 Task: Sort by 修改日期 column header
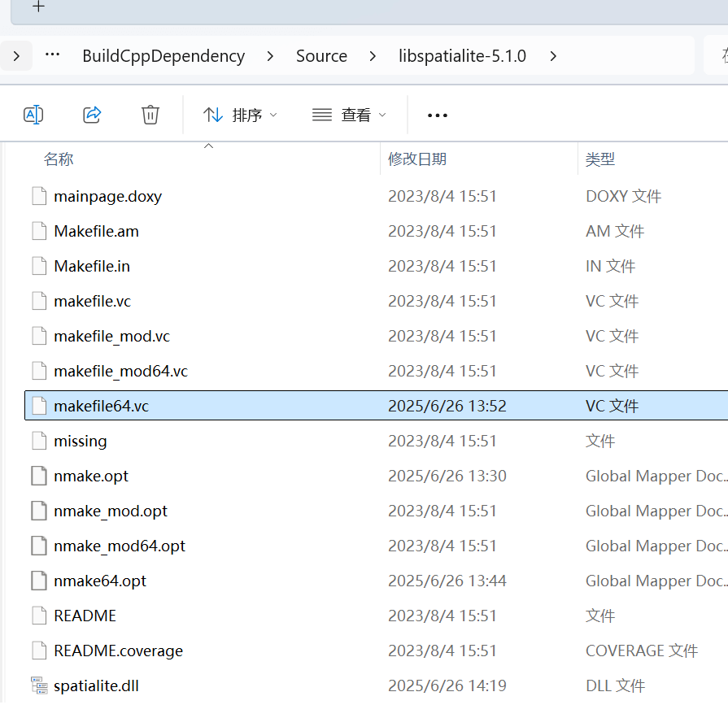[x=417, y=159]
